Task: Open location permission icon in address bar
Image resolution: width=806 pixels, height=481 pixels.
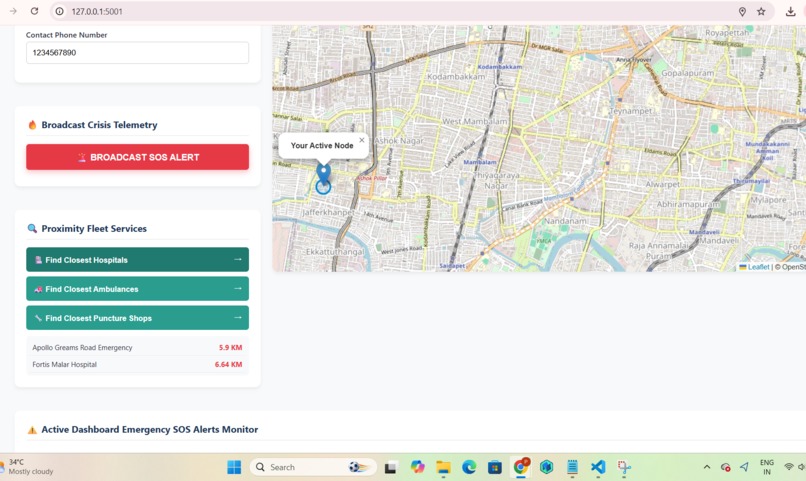Action: point(742,11)
